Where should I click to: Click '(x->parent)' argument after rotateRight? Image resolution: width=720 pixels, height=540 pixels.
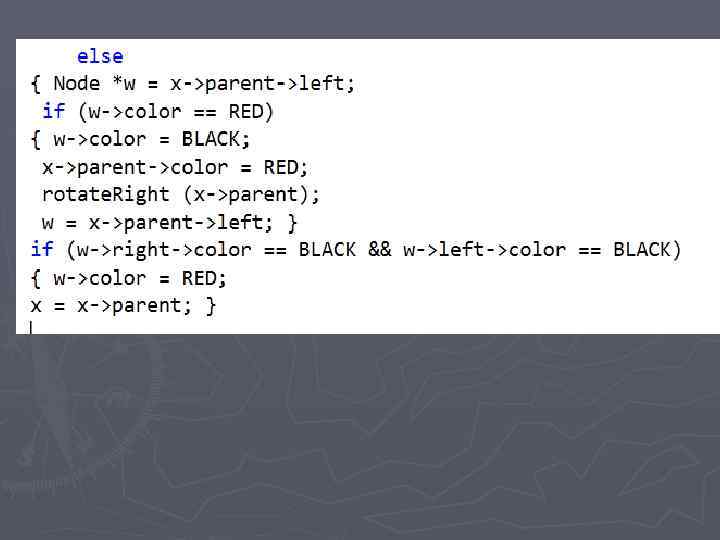[252, 194]
